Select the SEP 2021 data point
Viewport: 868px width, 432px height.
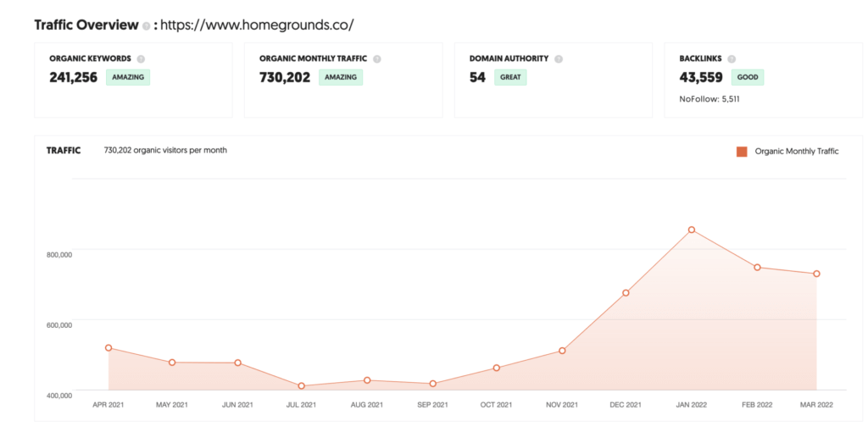tap(433, 384)
